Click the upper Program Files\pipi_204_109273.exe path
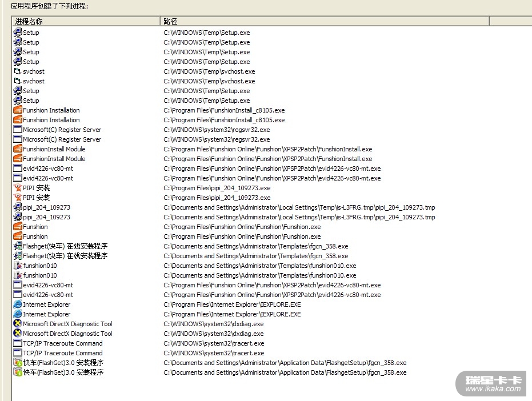This screenshot has height=401, width=532. tap(217, 188)
